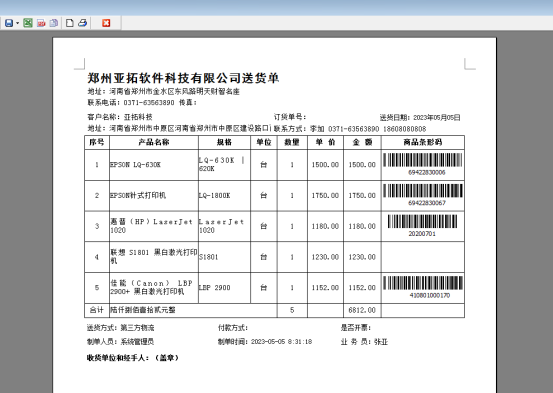The image size is (553, 393).
Task: Select EPSON LQ-630K product cell
Action: click(154, 165)
